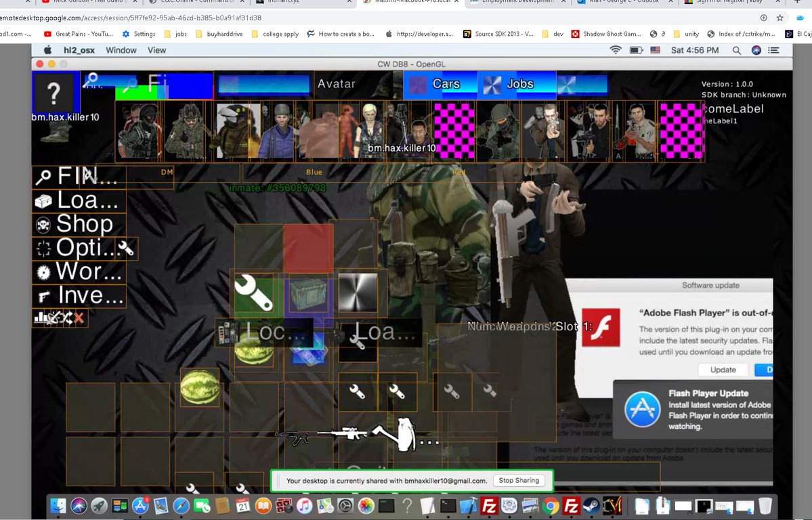The height and width of the screenshot is (520, 812).
Task: Select the masked soldier character thumbnail
Action: pos(138,131)
